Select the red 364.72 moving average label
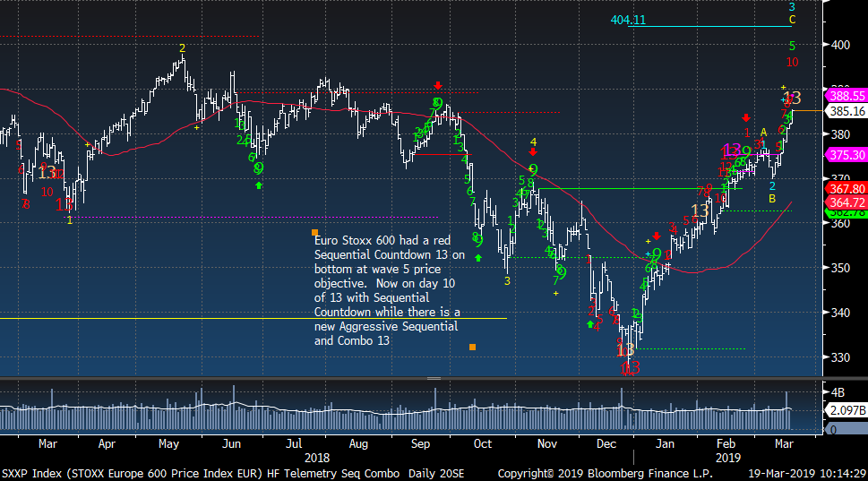This screenshot has width=868, height=481. [x=847, y=202]
